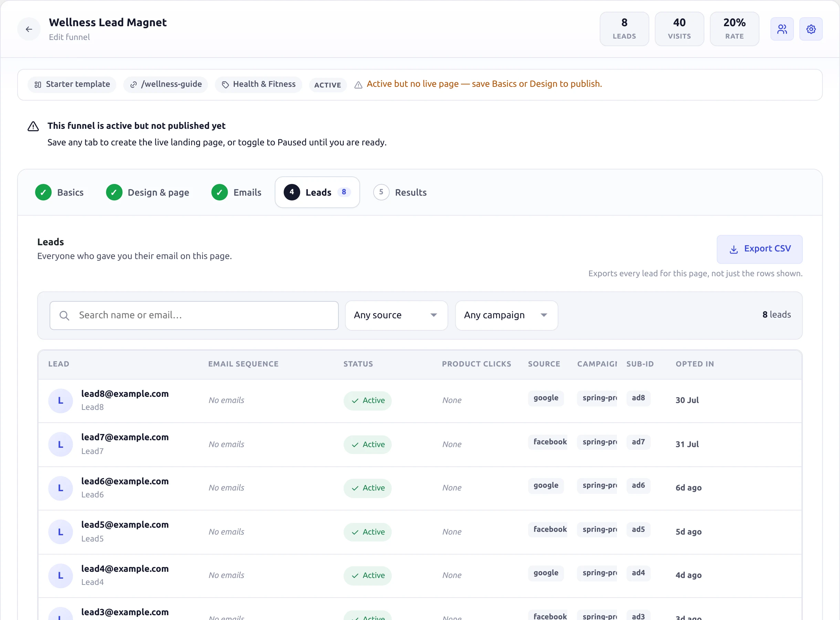Click the lead6 avatar circle
Image resolution: width=840 pixels, height=620 pixels.
60,488
